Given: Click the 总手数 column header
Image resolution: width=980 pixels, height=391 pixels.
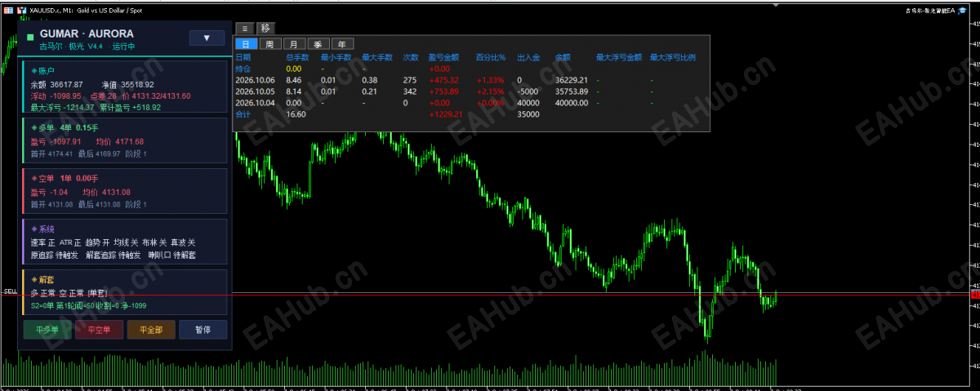Looking at the screenshot, I should tap(297, 58).
